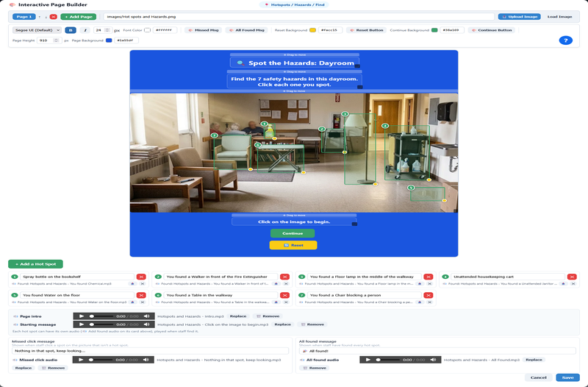The width and height of the screenshot is (588, 387).
Task: Select the Missed Msg button
Action: pos(204,30)
